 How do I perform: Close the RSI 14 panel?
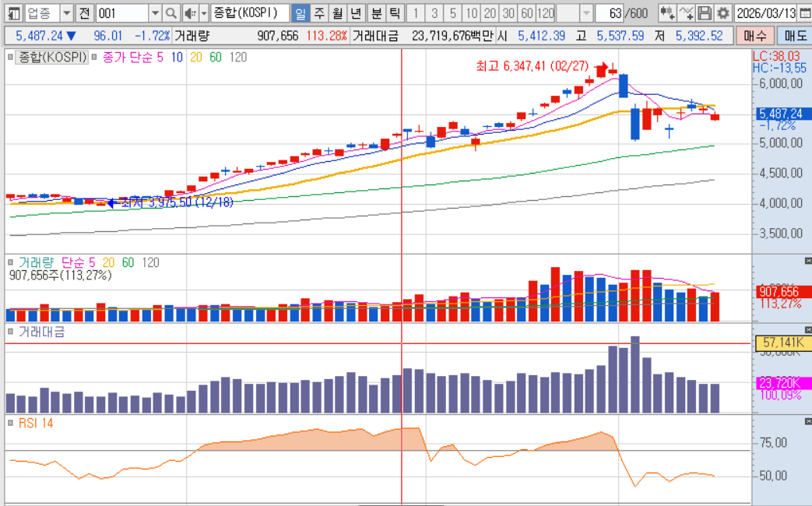(x=808, y=422)
